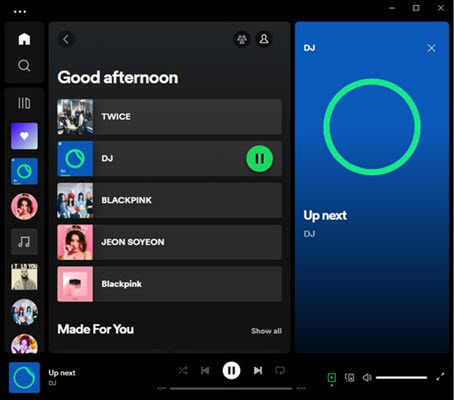This screenshot has height=400, width=454.
Task: Open the DJ shortcut card
Action: 169,159
